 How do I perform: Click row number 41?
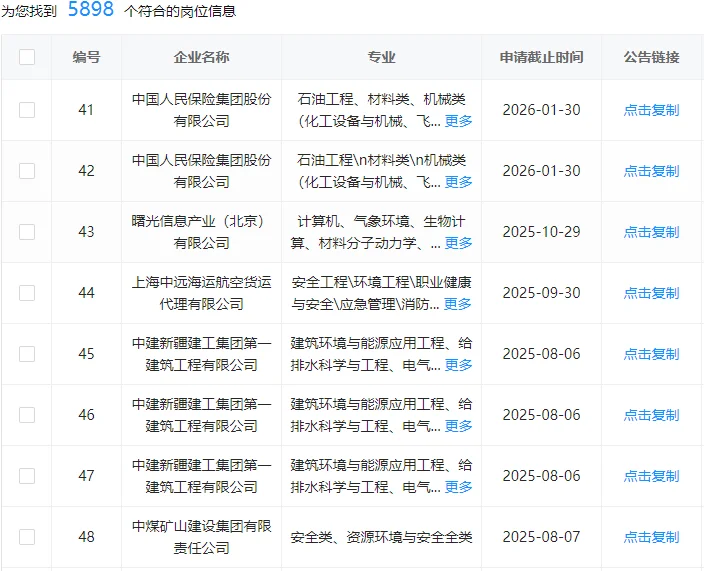pos(86,110)
